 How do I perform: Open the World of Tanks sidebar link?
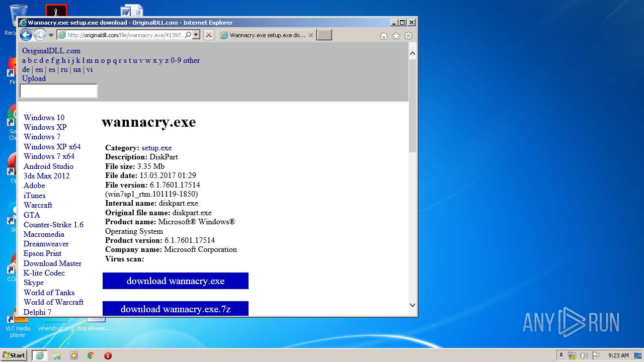tap(49, 293)
